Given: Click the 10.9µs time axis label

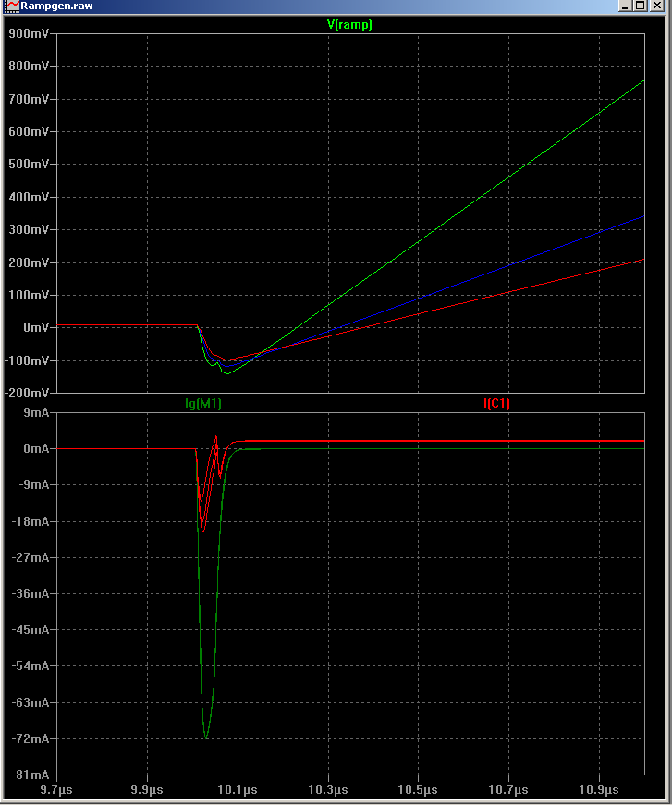Looking at the screenshot, I should (x=599, y=789).
